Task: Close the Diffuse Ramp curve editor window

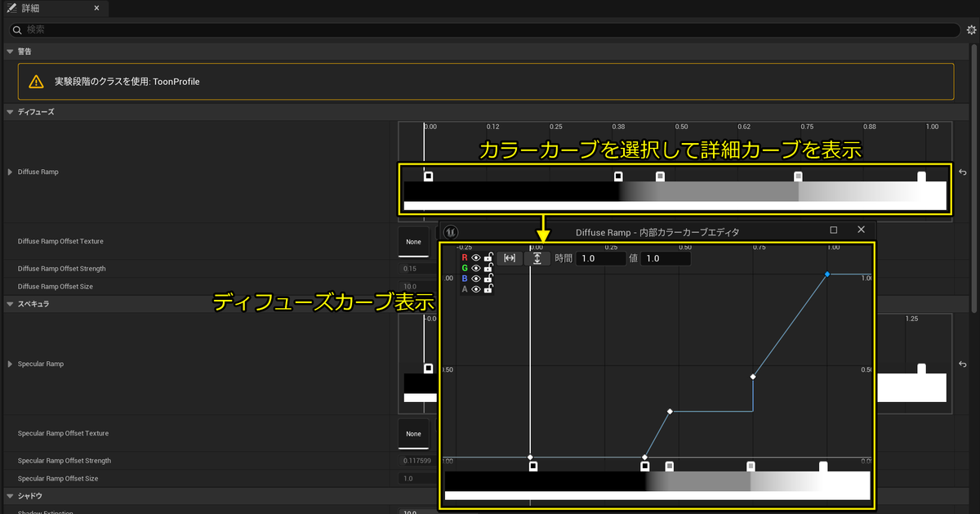Action: tap(861, 230)
